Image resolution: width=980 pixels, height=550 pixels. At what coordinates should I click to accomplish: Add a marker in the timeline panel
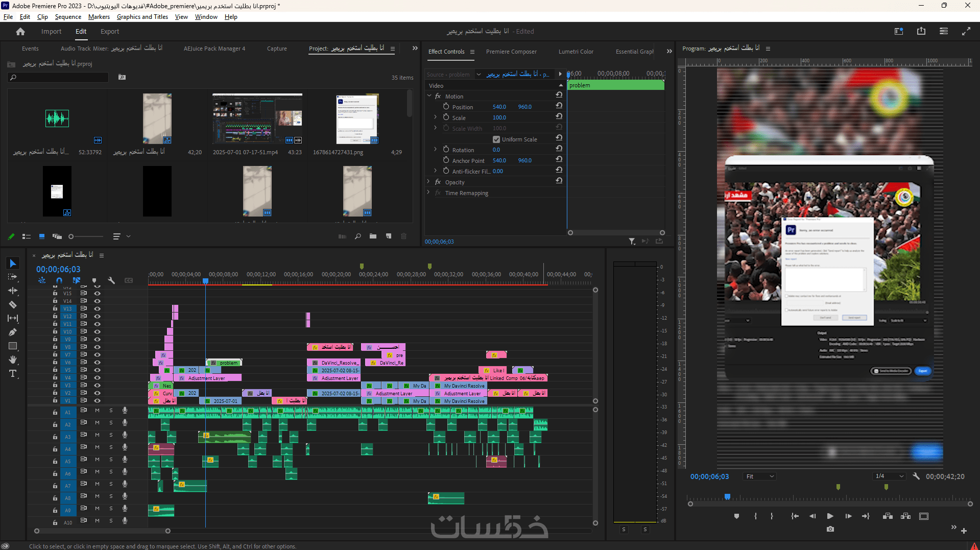(94, 280)
